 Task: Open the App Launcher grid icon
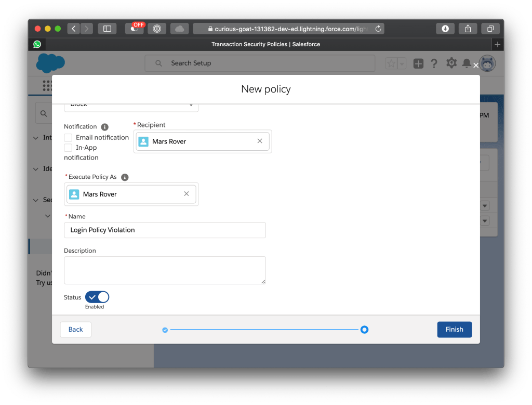coord(47,85)
